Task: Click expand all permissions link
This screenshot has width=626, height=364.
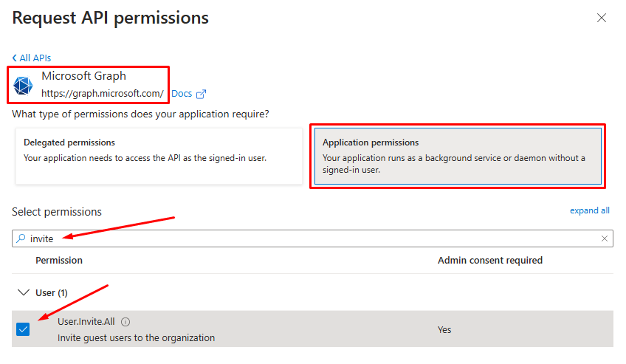Action: point(589,210)
